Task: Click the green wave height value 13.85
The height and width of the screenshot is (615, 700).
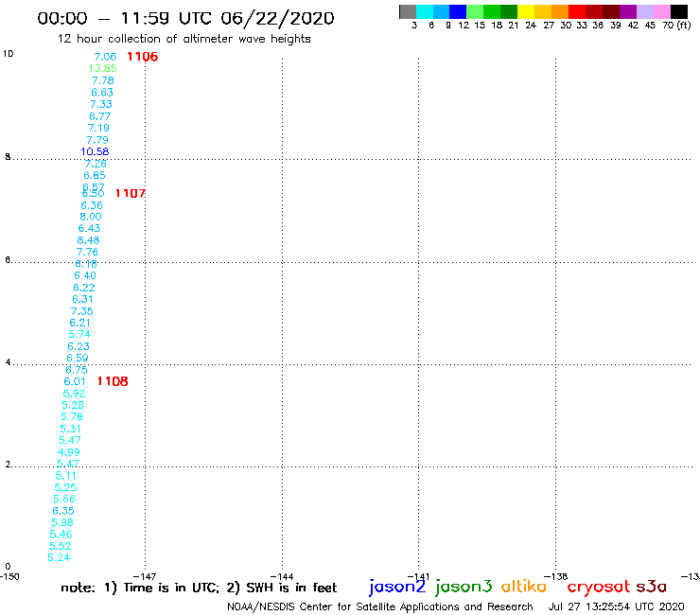Action: (103, 68)
